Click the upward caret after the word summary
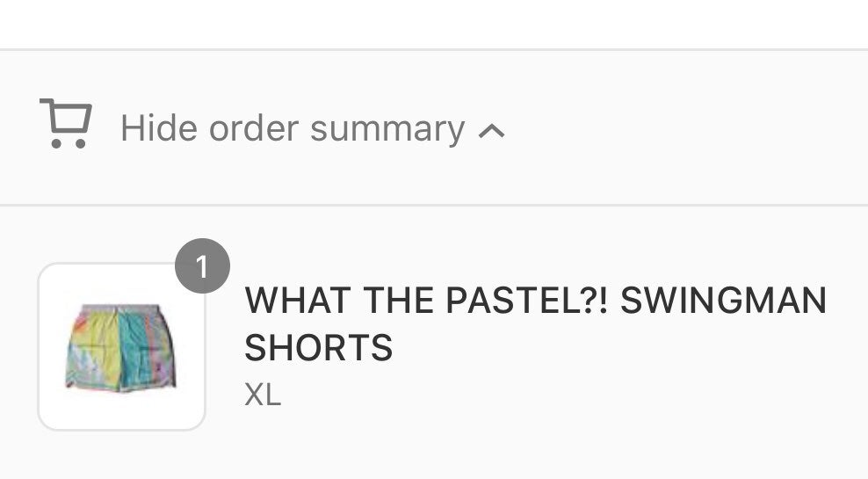868x479 pixels. (492, 131)
